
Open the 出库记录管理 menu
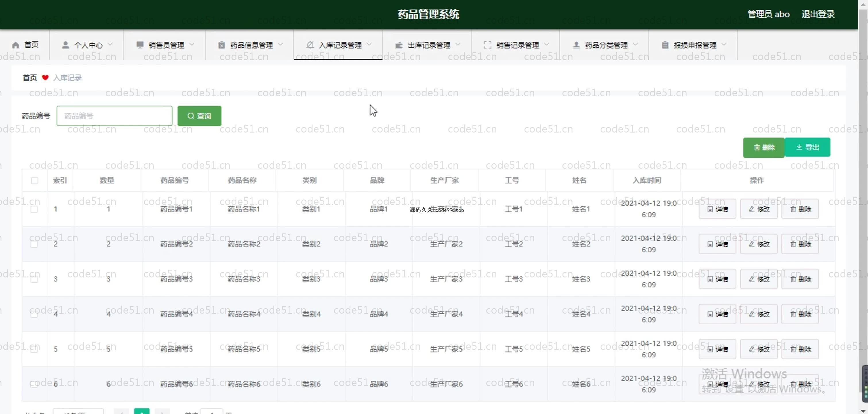[427, 45]
